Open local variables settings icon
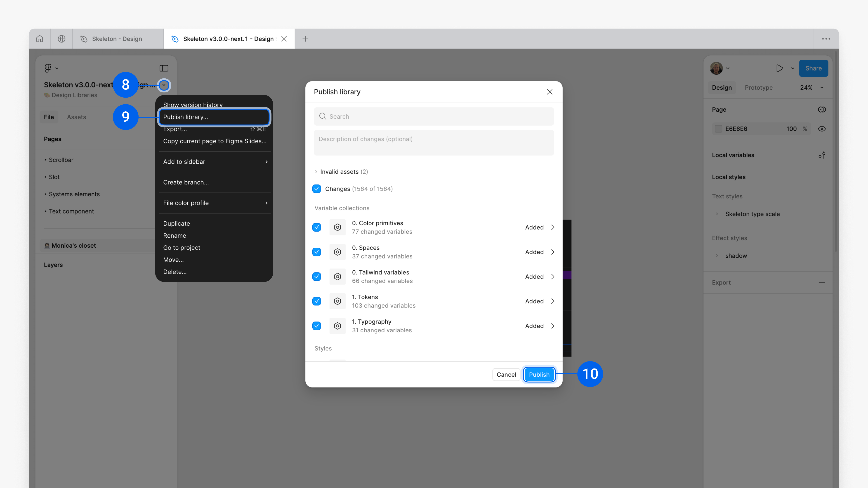The height and width of the screenshot is (488, 868). [821, 155]
